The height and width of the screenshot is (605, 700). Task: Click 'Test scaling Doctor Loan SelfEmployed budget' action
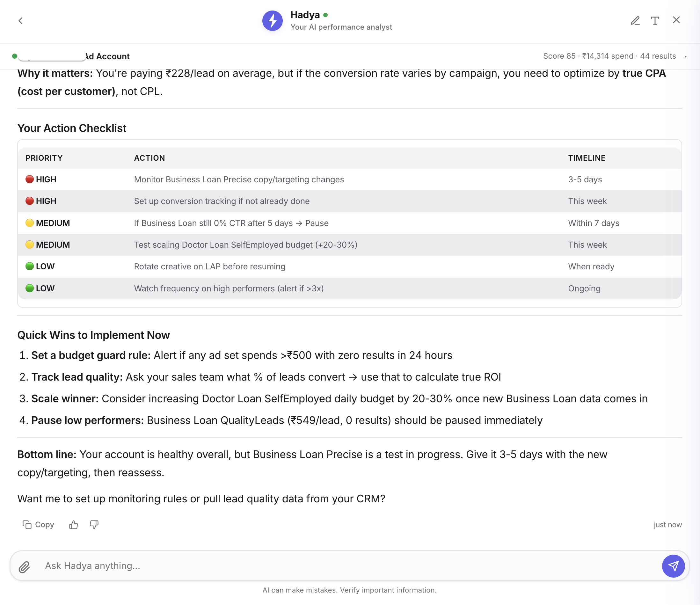tap(246, 244)
